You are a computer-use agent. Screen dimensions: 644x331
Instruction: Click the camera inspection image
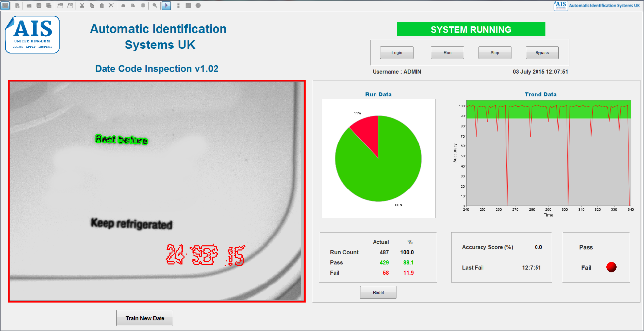point(157,191)
